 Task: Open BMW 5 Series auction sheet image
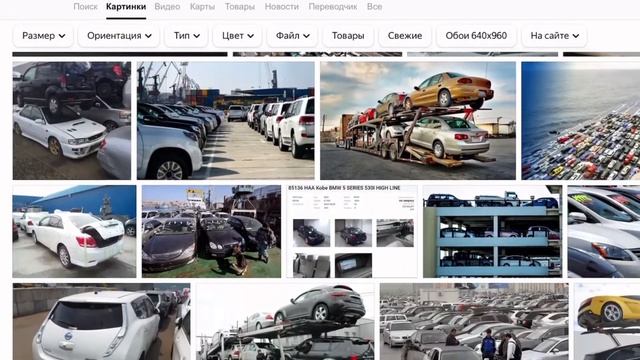[352, 231]
